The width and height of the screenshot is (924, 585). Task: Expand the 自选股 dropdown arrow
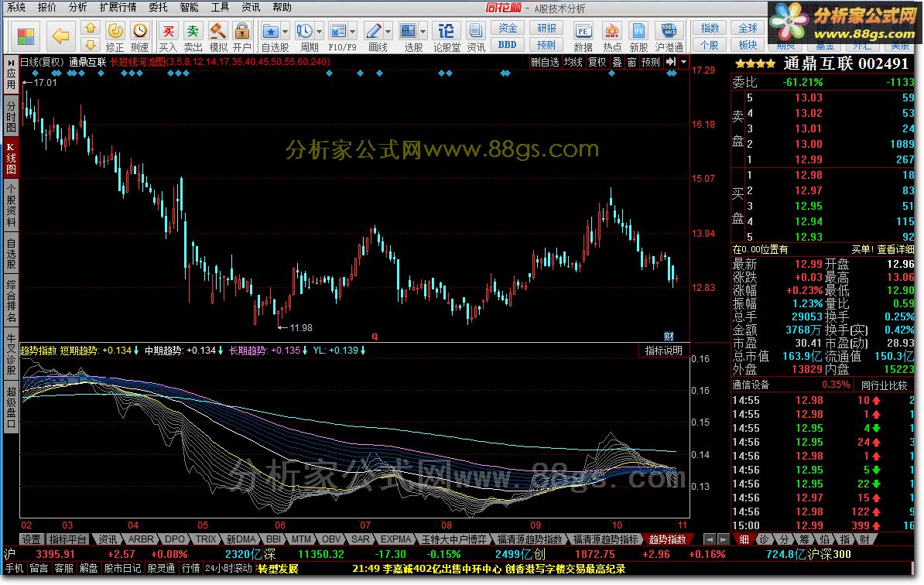click(x=286, y=31)
